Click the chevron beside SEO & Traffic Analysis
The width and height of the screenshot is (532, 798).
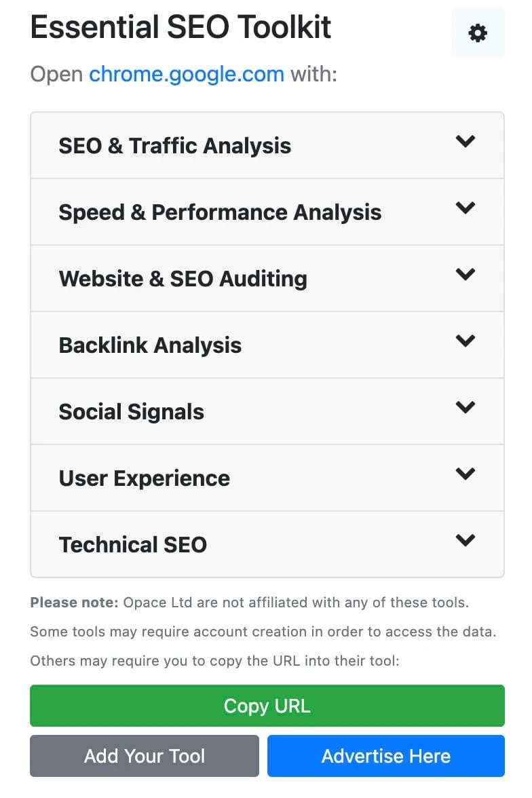point(465,142)
